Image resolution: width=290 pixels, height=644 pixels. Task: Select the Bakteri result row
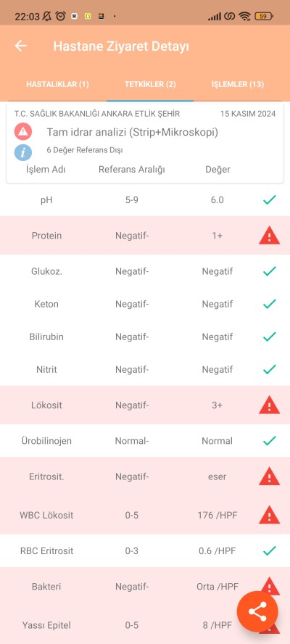(145, 587)
